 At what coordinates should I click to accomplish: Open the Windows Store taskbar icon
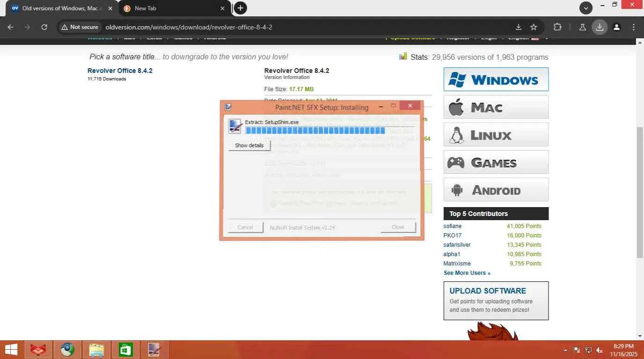pyautogui.click(x=125, y=350)
